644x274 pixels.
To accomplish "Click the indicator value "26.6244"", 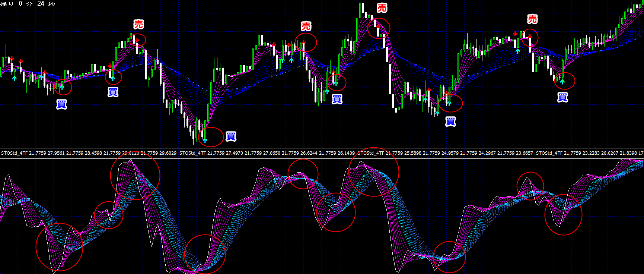I will pyautogui.click(x=309, y=153).
